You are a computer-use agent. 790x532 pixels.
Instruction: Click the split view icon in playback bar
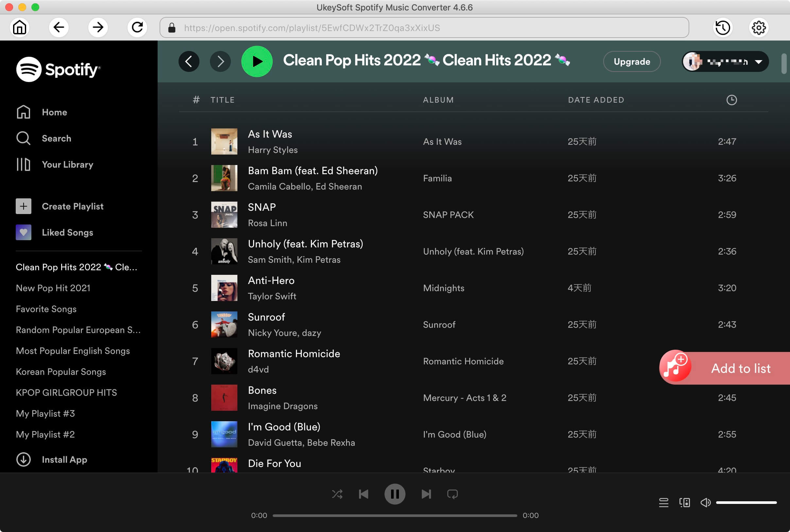pos(685,502)
